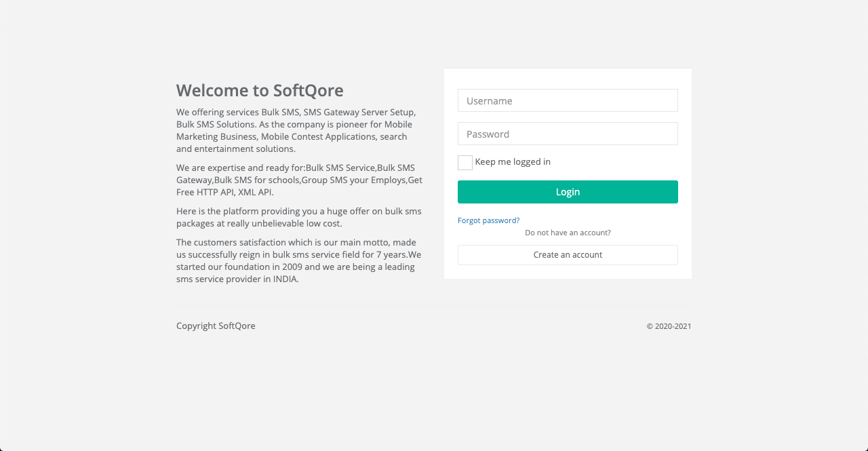Click the Create an account button
Image resolution: width=868 pixels, height=451 pixels.
tap(568, 255)
